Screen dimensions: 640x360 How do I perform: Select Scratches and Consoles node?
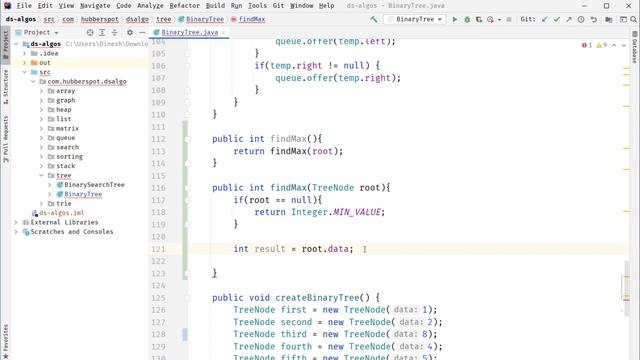tap(72, 231)
